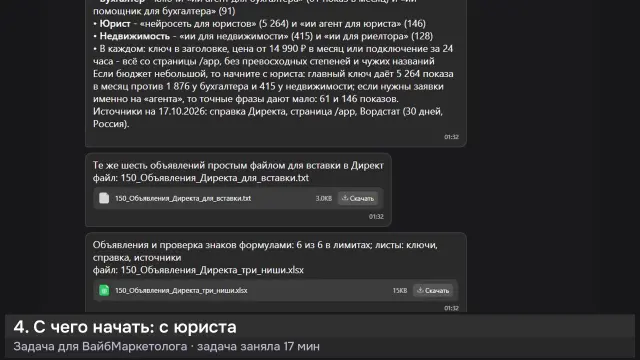Click the 01:32 timestamp under the Россия message

(x=451, y=137)
